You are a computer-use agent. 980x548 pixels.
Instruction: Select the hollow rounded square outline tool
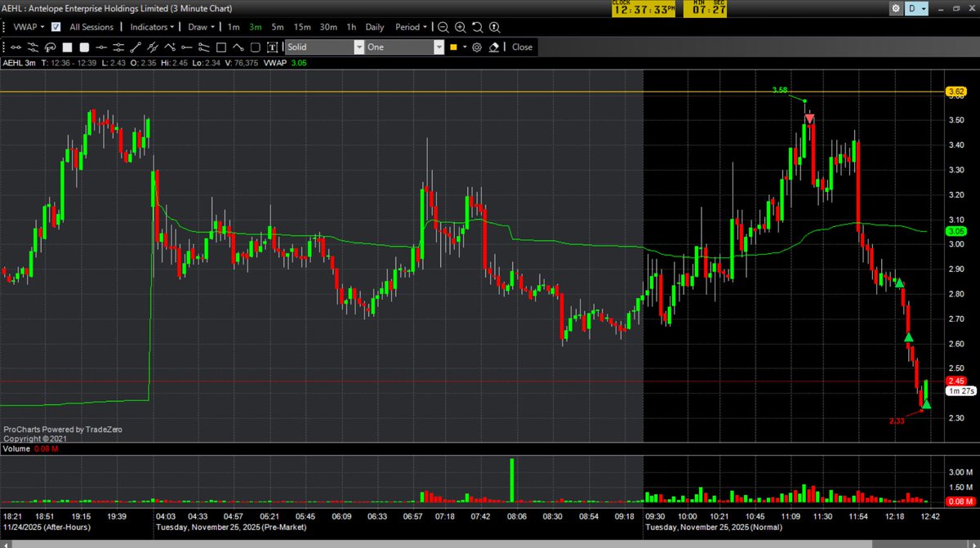click(255, 47)
